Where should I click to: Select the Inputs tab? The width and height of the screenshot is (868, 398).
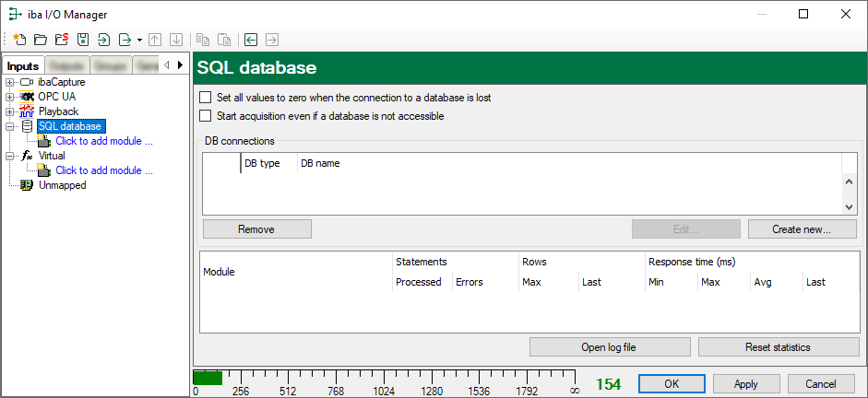pyautogui.click(x=23, y=65)
